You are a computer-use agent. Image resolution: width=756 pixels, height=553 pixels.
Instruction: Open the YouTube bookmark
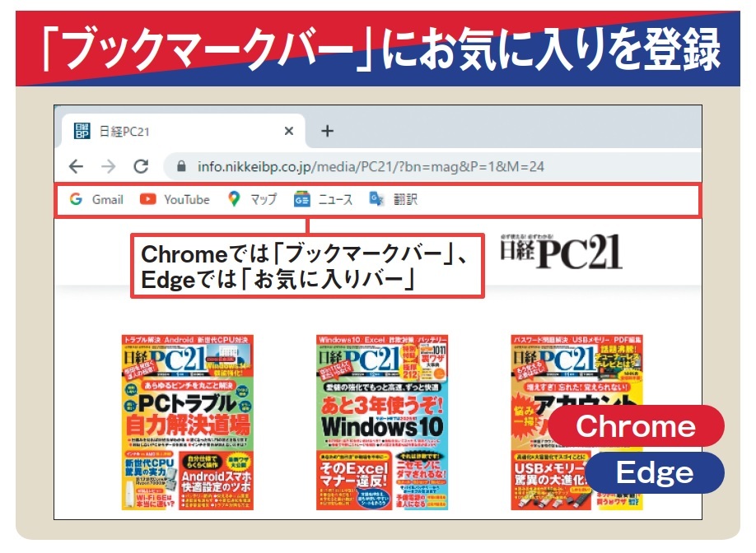coord(175,199)
